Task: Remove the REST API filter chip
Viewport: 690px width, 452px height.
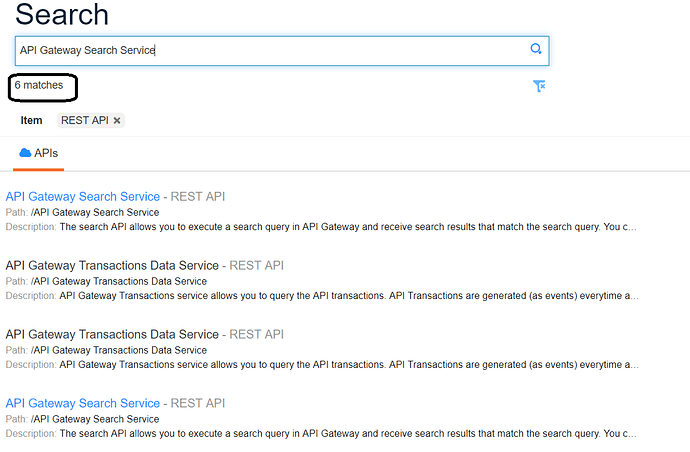Action: click(117, 121)
